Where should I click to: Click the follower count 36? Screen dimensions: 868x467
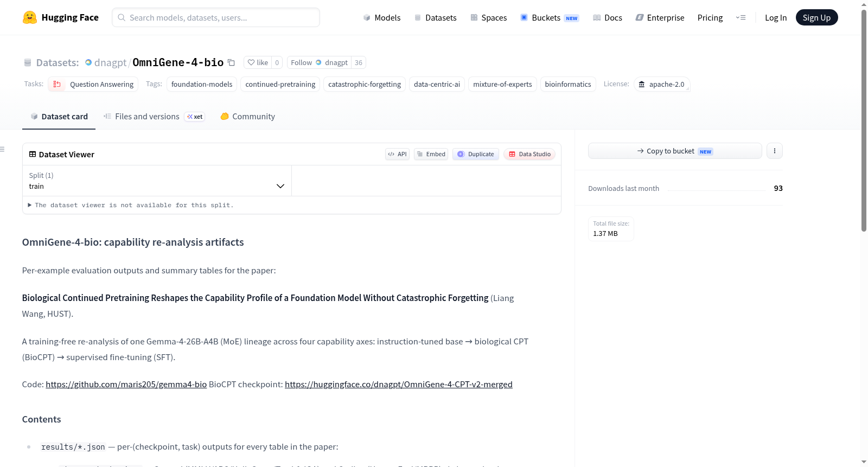[x=359, y=62]
